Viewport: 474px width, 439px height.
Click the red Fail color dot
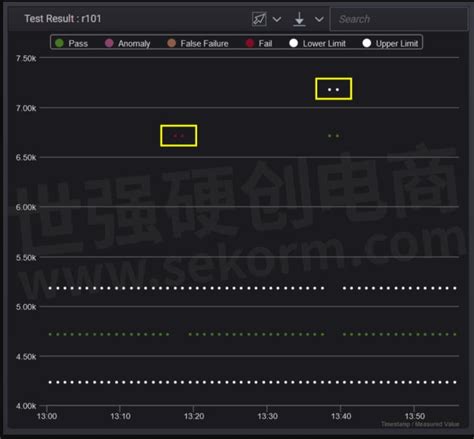click(250, 43)
